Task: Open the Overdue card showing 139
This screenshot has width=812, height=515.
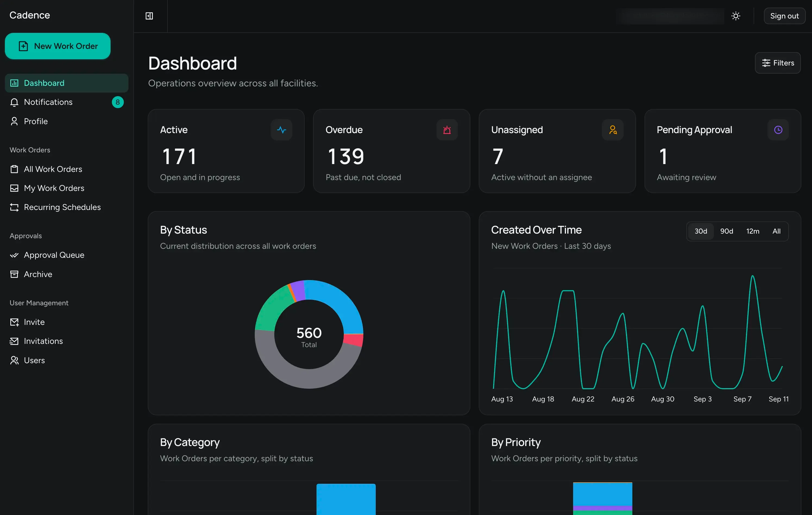Action: tap(392, 151)
